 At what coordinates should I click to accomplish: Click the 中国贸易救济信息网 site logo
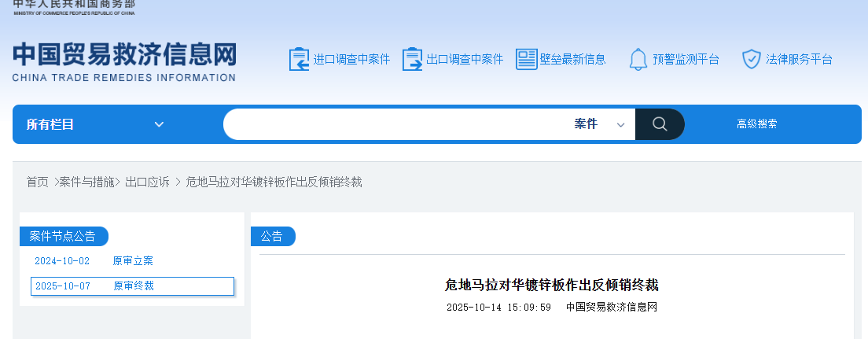(x=124, y=62)
